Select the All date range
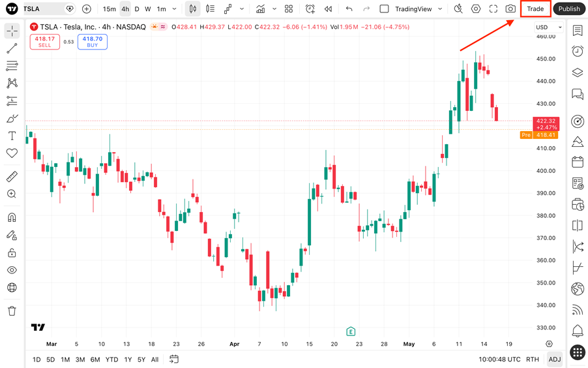This screenshot has height=368, width=588. pos(155,360)
